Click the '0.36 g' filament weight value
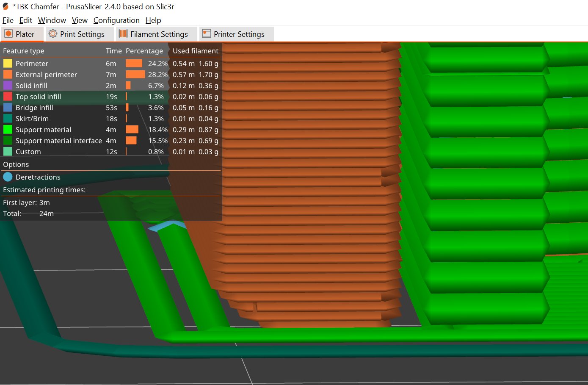 click(x=209, y=86)
